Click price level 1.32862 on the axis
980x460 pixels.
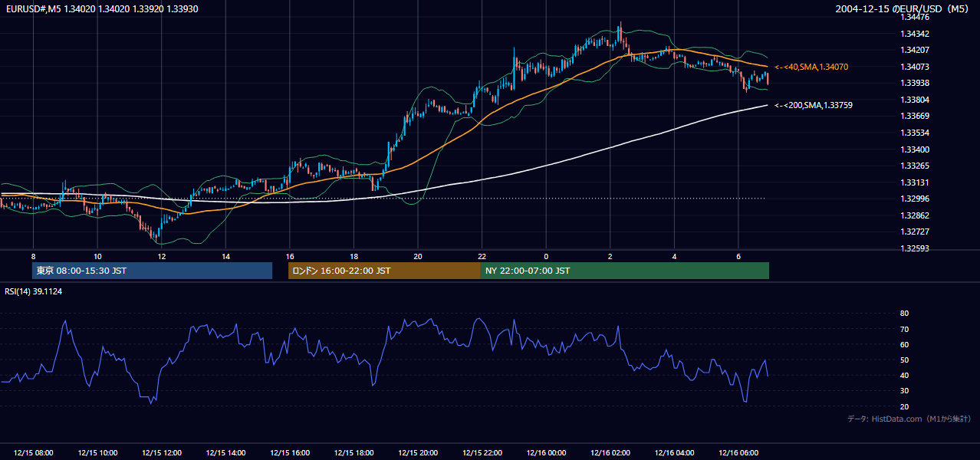(x=915, y=215)
